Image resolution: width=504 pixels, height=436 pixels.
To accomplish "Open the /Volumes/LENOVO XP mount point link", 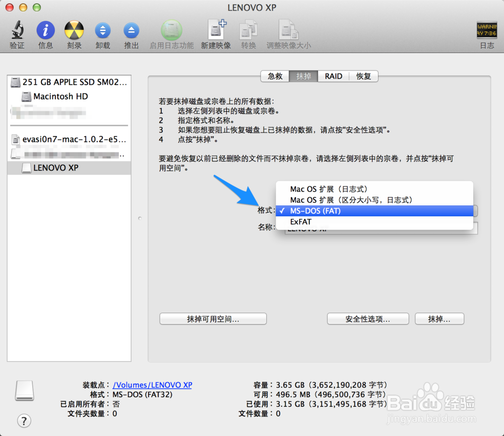I will (152, 385).
